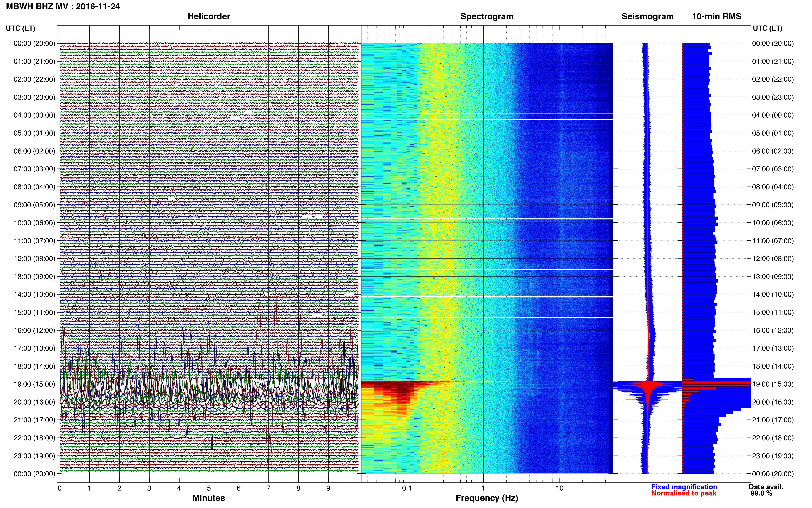
Task: Click "17:00 (13:00)" on the left time axis
Action: click(x=34, y=348)
